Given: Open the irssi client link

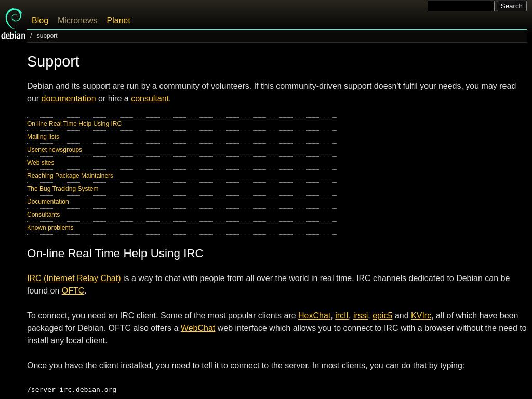Looking at the screenshot, I should 361,315.
